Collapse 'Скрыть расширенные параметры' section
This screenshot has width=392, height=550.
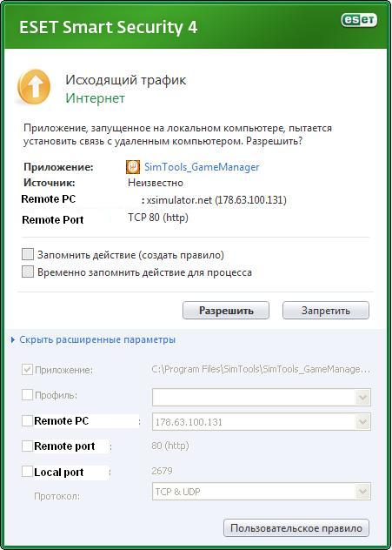97,339
